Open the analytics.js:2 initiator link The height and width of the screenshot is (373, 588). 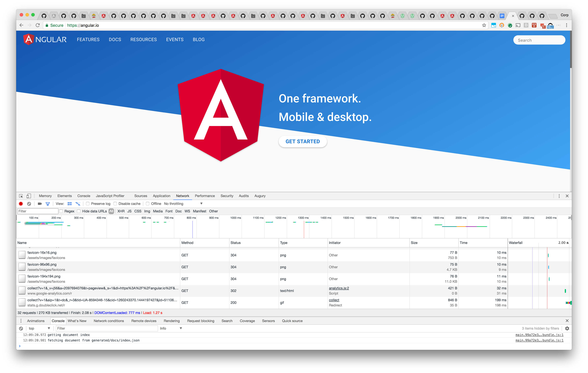pyautogui.click(x=339, y=288)
